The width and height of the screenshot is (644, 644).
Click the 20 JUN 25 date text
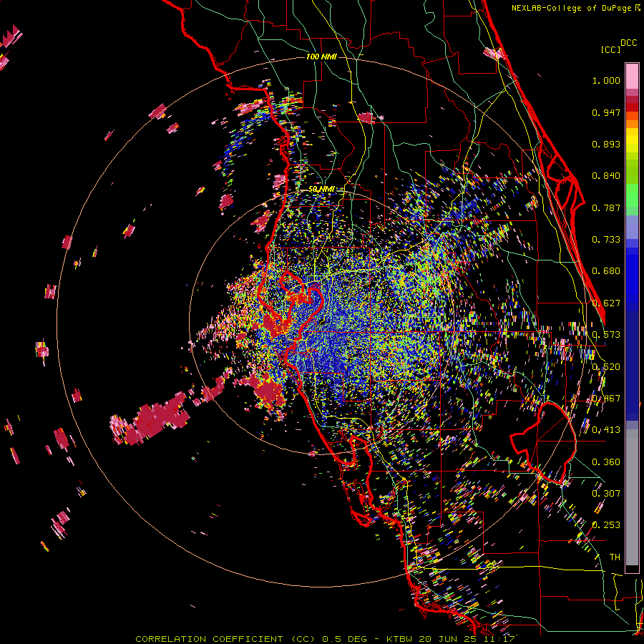pyautogui.click(x=448, y=639)
